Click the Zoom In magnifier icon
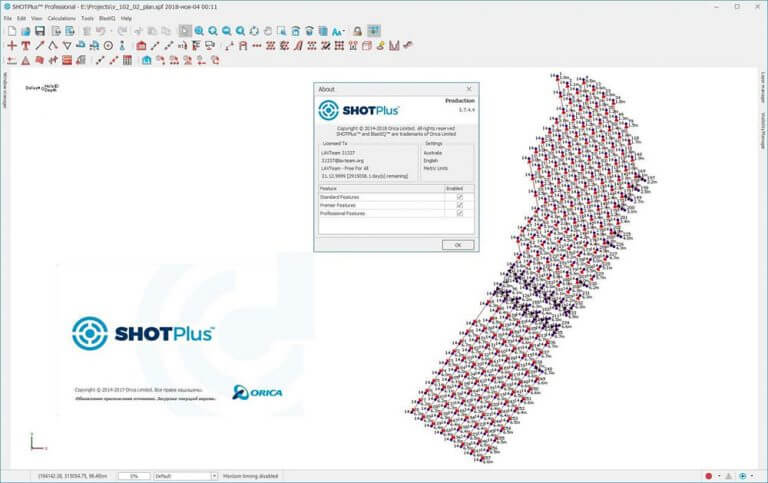The image size is (768, 483). coord(199,31)
